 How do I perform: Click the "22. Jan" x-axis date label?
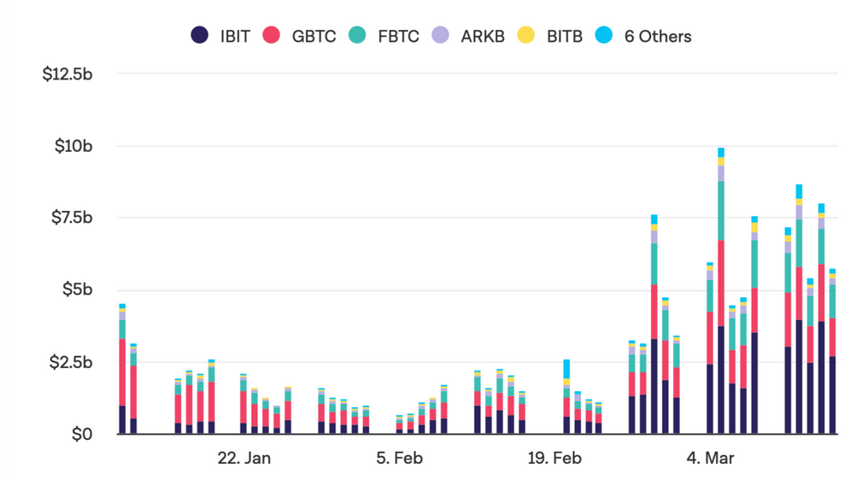[x=244, y=459]
